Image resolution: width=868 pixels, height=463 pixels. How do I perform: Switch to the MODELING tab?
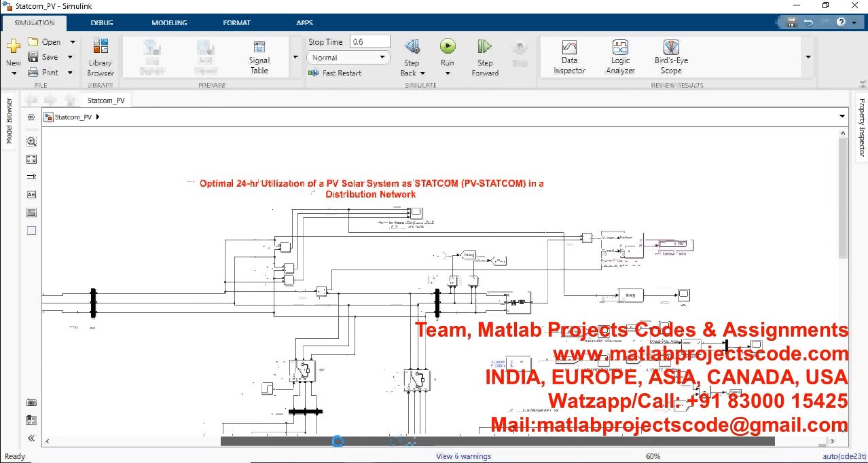point(169,22)
